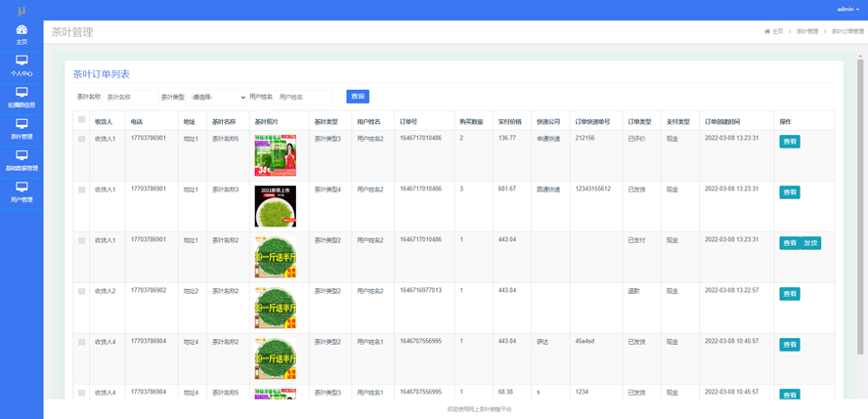This screenshot has width=868, height=419.
Task: Click 查看 for the 萨达 courier order
Action: pyautogui.click(x=790, y=345)
